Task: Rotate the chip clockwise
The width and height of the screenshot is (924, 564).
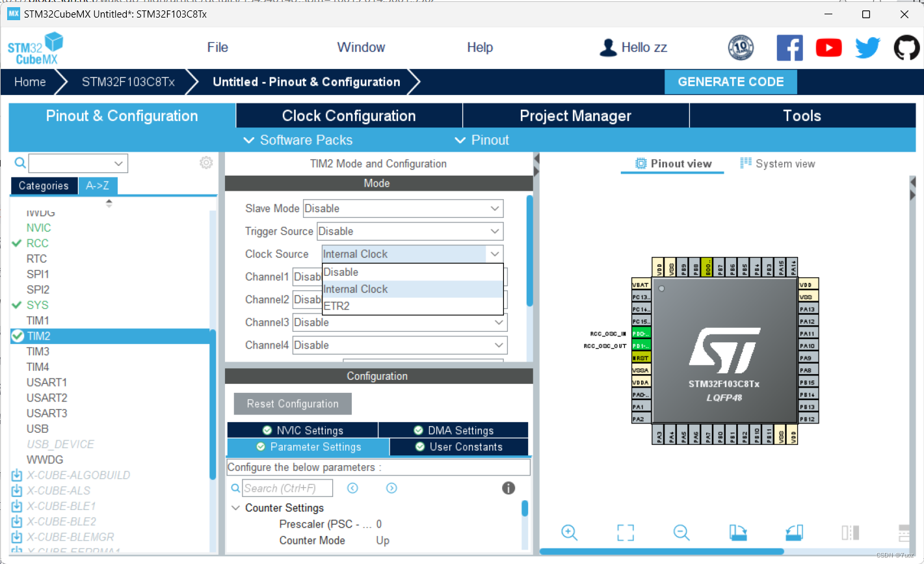Action: tap(737, 532)
